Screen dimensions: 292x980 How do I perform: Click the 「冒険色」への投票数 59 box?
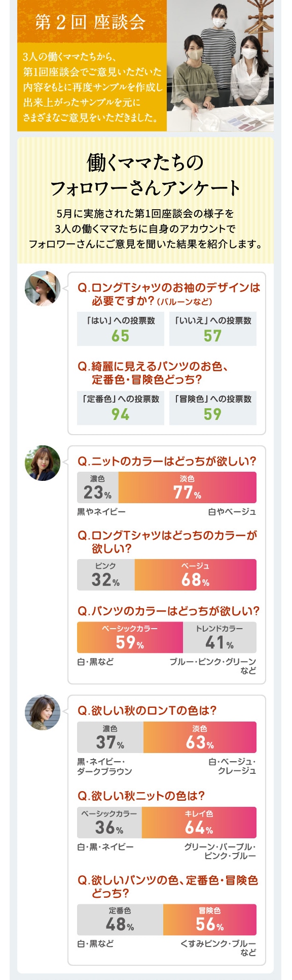tap(213, 408)
